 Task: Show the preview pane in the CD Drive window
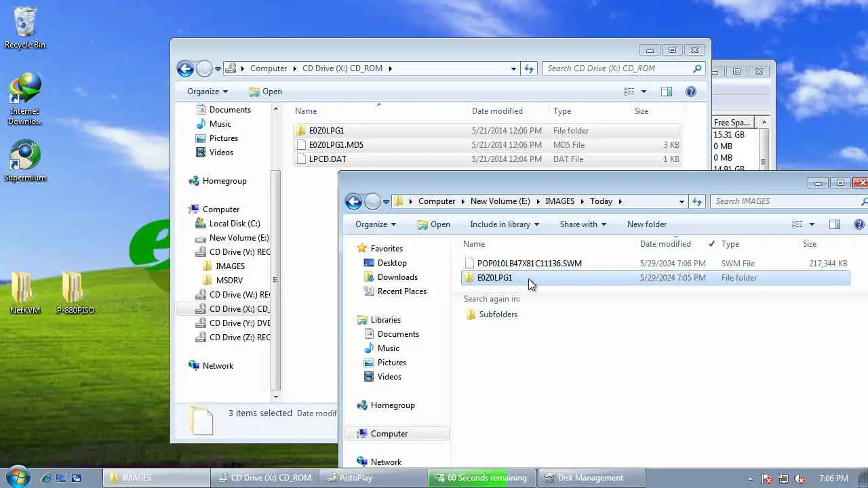pos(667,91)
